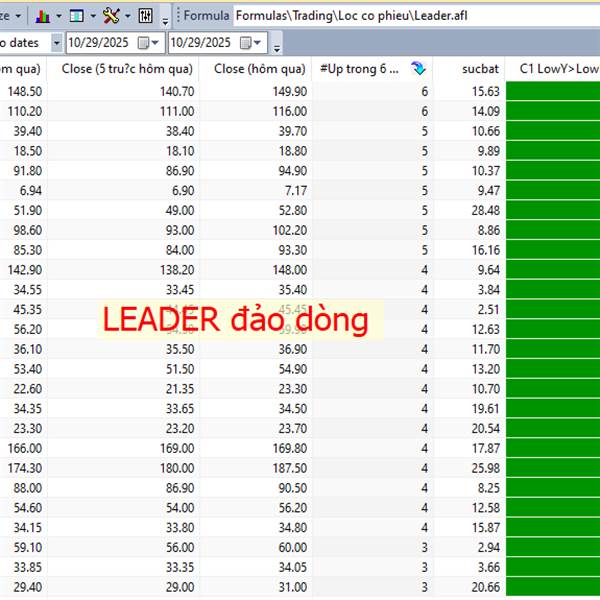Select cell with value 148.50

23,91
